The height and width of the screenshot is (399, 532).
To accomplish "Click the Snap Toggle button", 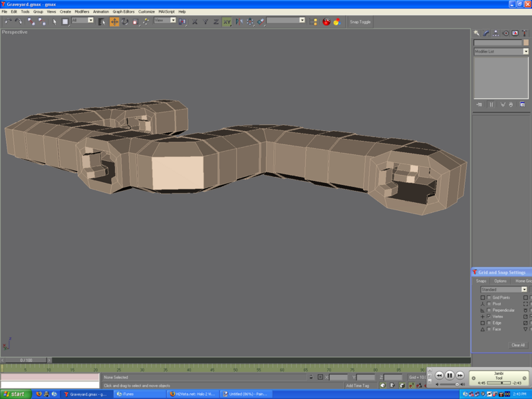I will coord(360,22).
